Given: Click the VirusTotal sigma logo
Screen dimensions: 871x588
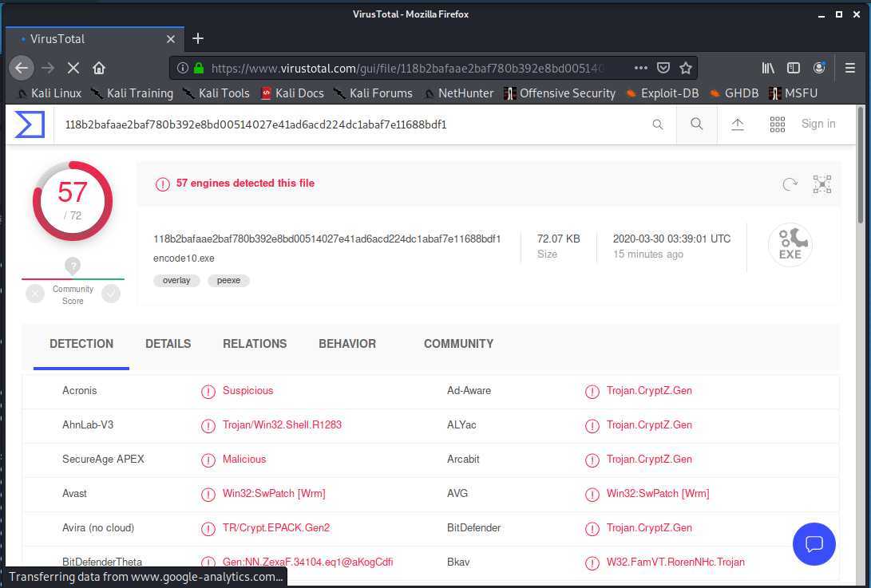Looking at the screenshot, I should click(30, 124).
